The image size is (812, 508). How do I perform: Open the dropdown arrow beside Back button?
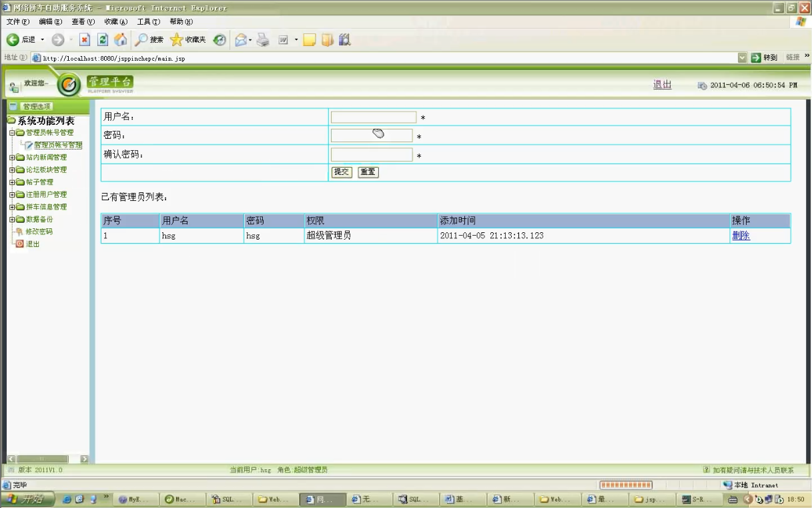43,40
